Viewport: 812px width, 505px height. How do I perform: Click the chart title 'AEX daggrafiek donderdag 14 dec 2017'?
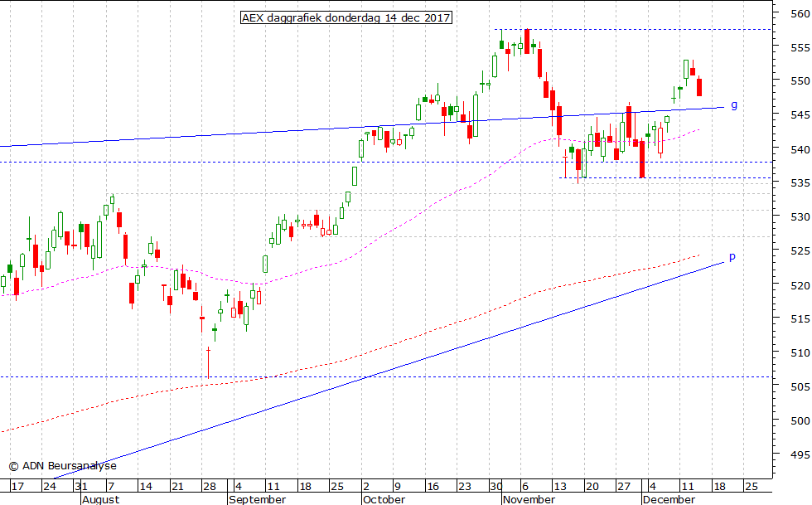pos(346,18)
